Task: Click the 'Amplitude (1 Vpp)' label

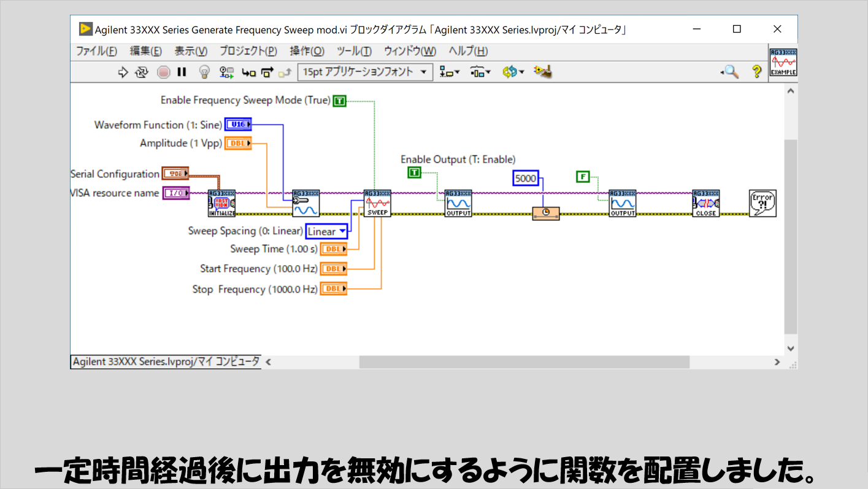Action: (181, 144)
